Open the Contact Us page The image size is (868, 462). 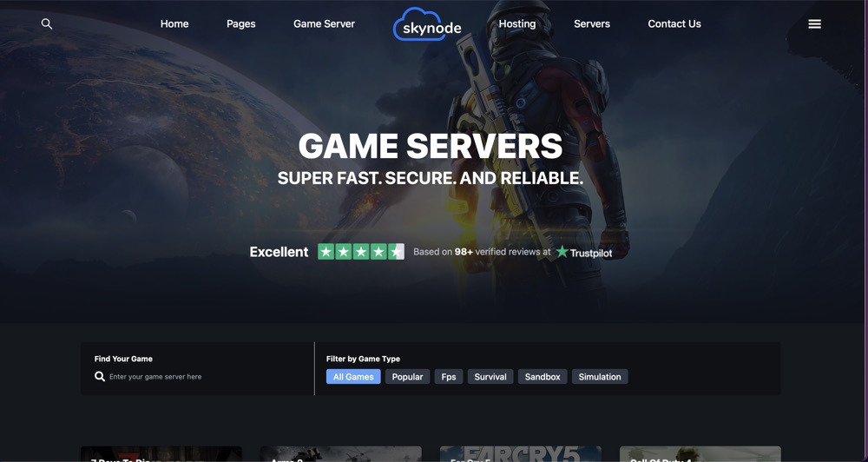pyautogui.click(x=674, y=23)
